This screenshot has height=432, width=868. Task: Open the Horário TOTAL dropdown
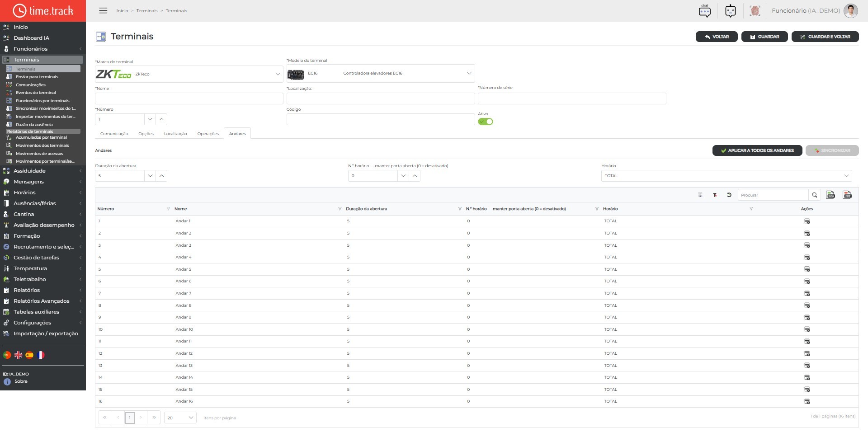point(726,176)
